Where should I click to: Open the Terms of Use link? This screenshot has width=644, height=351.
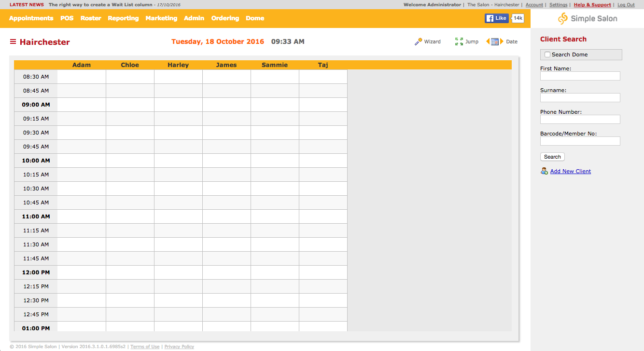(145, 347)
